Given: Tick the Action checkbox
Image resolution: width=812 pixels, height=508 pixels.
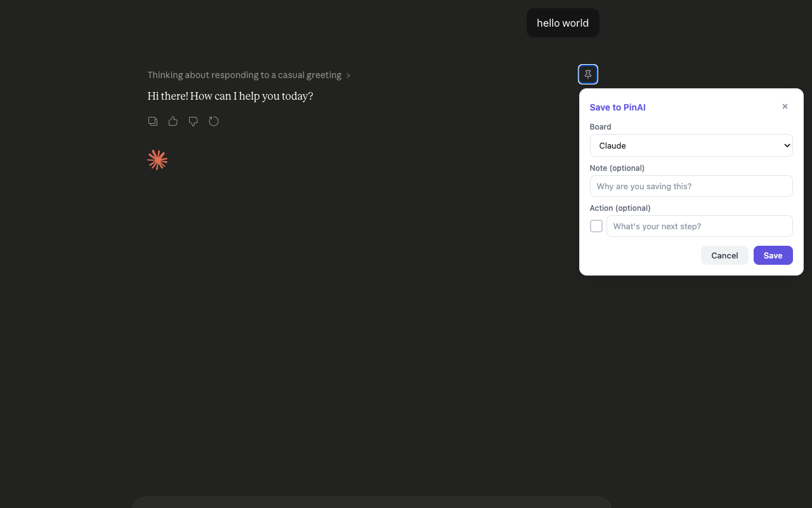Looking at the screenshot, I should 596,226.
